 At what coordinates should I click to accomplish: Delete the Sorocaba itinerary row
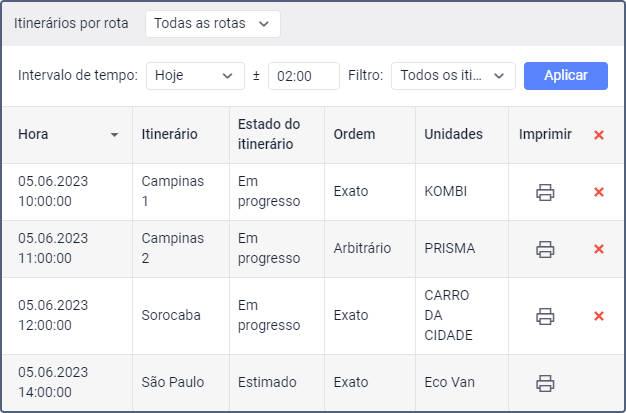tap(599, 316)
